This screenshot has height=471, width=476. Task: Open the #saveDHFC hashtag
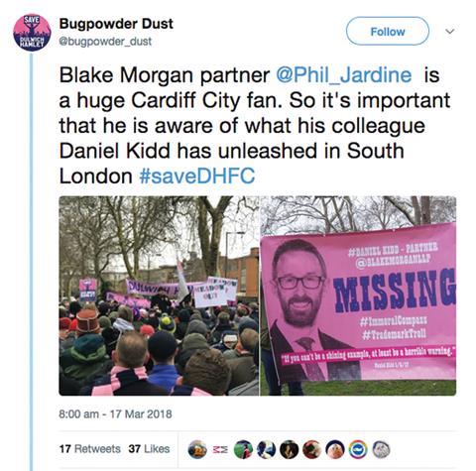click(197, 176)
